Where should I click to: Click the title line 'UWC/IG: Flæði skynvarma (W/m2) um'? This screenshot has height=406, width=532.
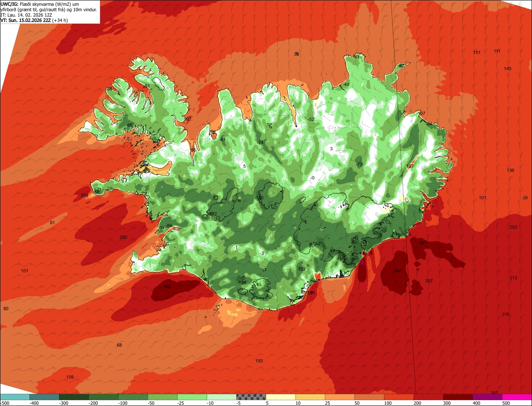(x=40, y=3)
